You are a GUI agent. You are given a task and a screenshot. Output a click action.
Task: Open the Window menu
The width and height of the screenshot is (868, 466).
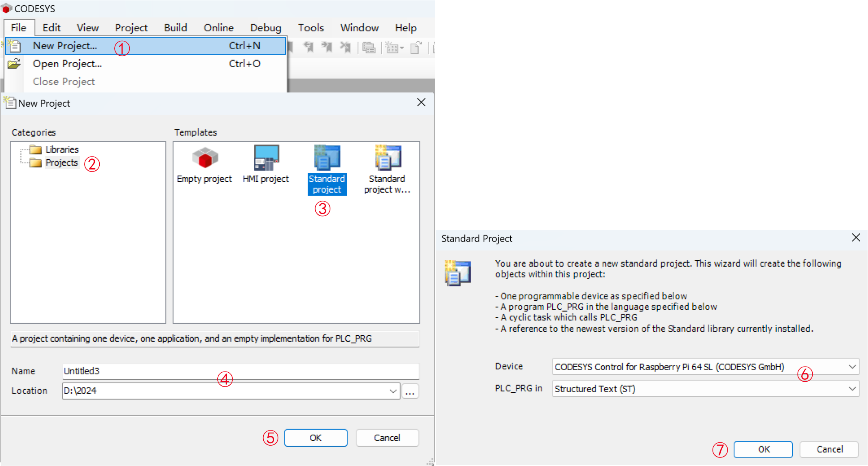pos(359,28)
